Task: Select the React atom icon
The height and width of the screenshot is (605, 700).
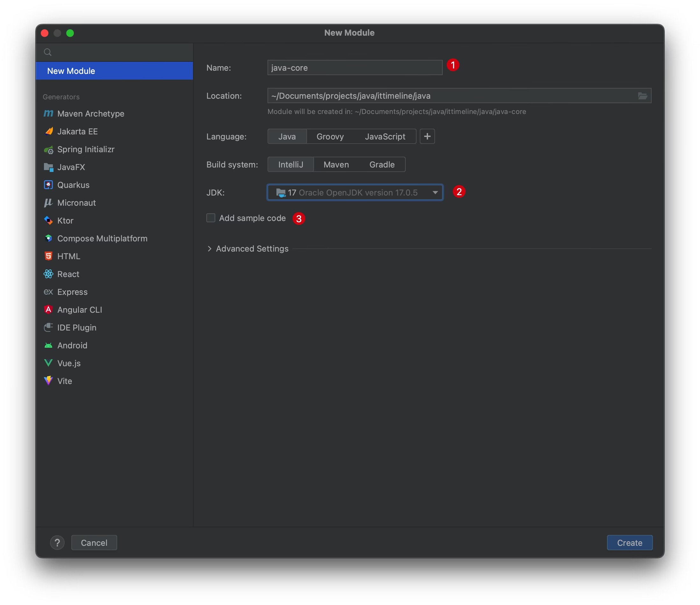Action: pyautogui.click(x=49, y=274)
